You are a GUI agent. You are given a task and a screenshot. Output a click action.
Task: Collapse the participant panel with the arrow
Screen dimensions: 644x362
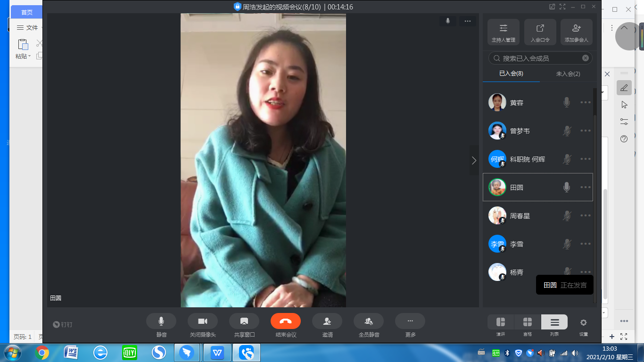click(474, 160)
